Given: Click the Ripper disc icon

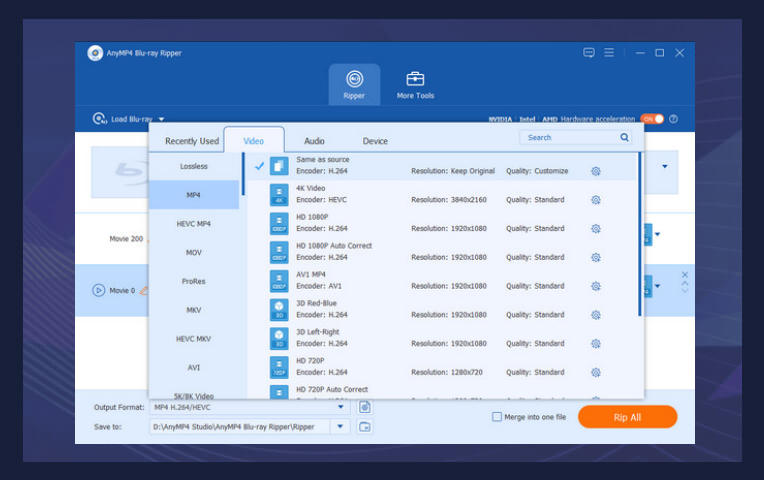Looking at the screenshot, I should tap(354, 79).
